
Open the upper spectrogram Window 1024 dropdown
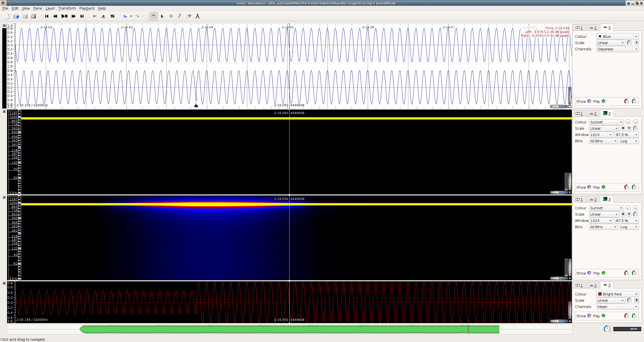[x=601, y=135]
